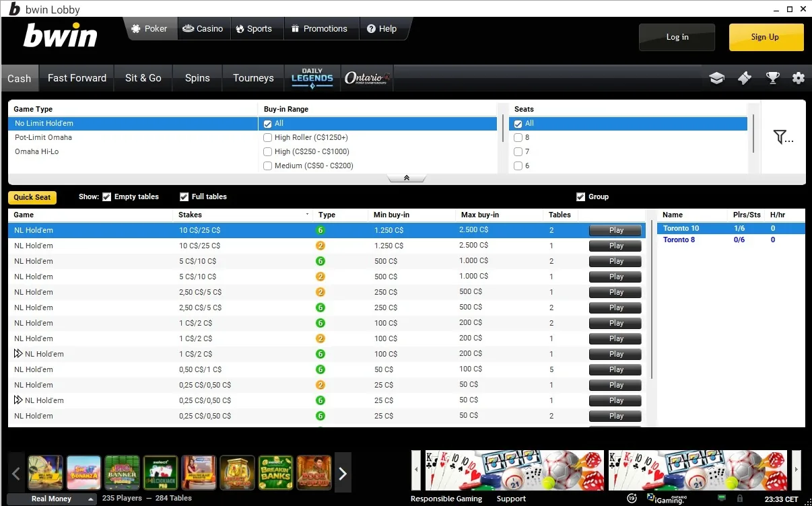The width and height of the screenshot is (812, 506).
Task: Click the Quick Seat button
Action: [32, 196]
